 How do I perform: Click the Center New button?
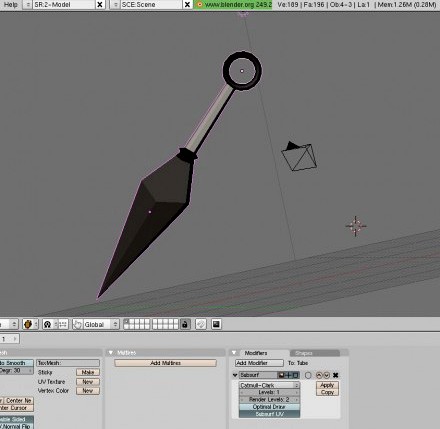18,401
